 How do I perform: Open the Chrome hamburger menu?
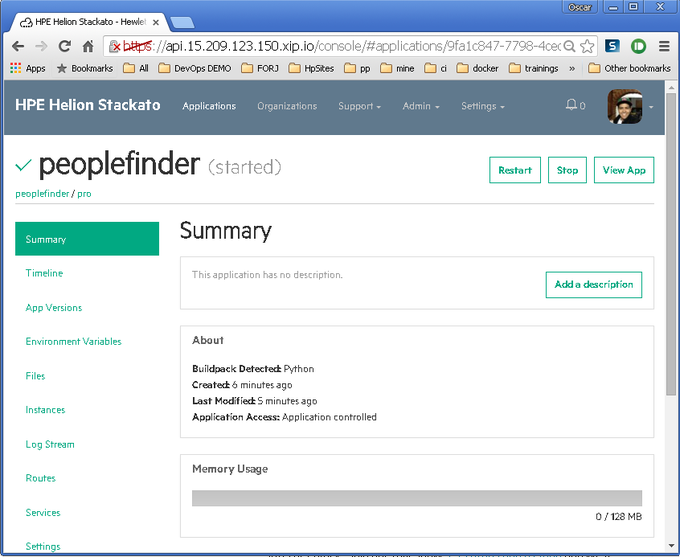click(664, 46)
